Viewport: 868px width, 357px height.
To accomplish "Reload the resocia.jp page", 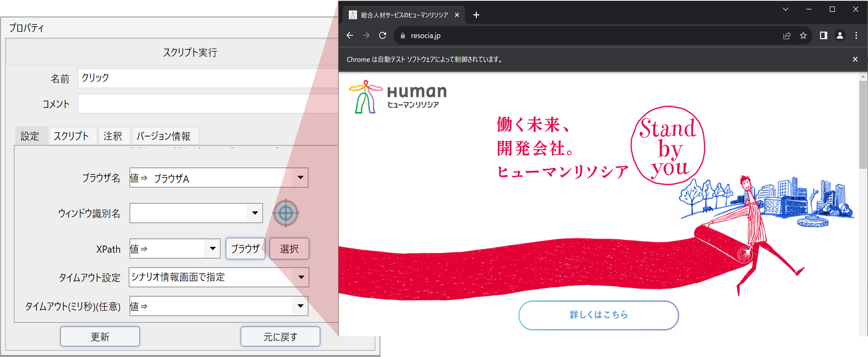I will pyautogui.click(x=383, y=35).
